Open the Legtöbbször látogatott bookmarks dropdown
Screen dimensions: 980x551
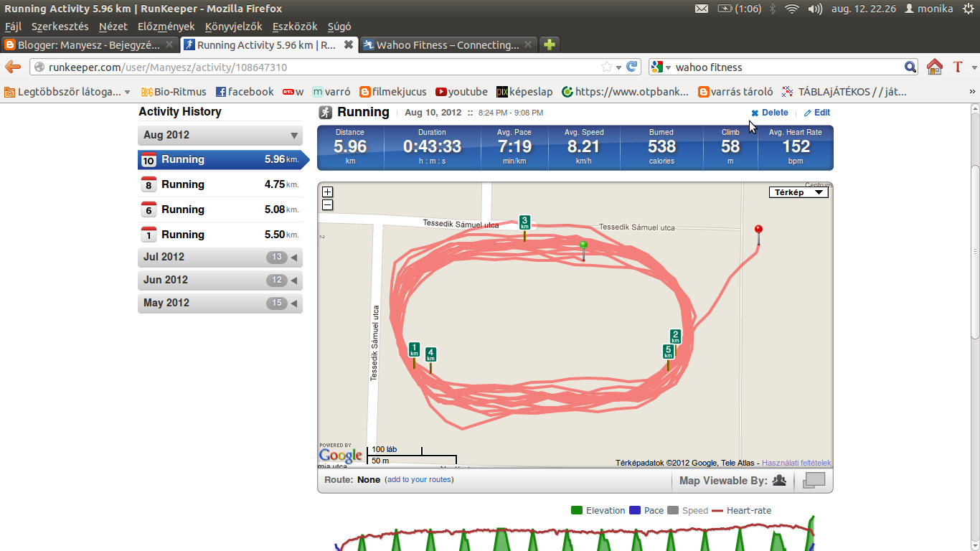coord(67,92)
